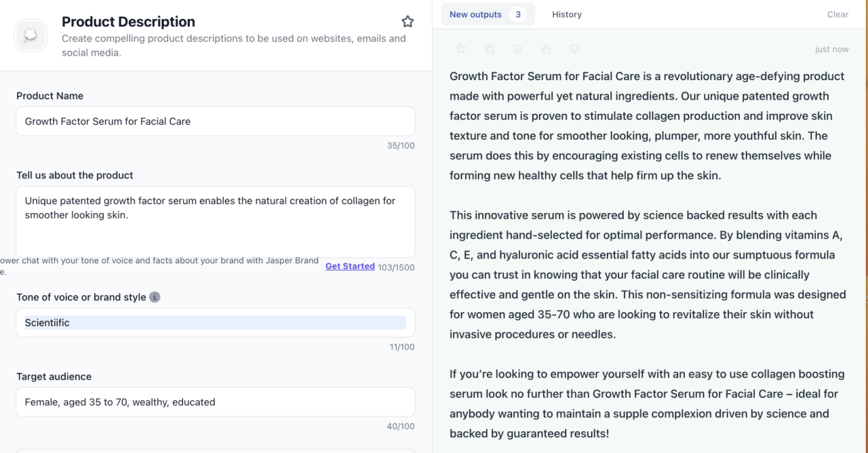
Task: Favorite this output with the star icon
Action: pyautogui.click(x=460, y=49)
